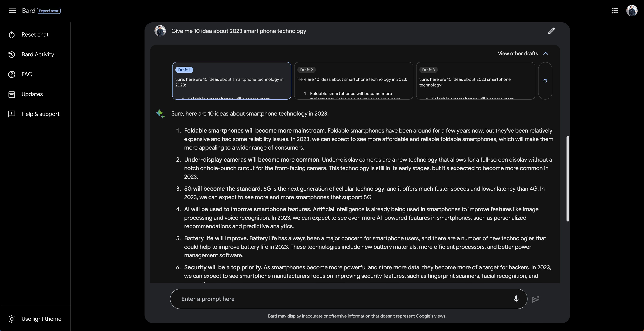This screenshot has width=644, height=331.
Task: Select the Draft 3 card
Action: point(476,81)
